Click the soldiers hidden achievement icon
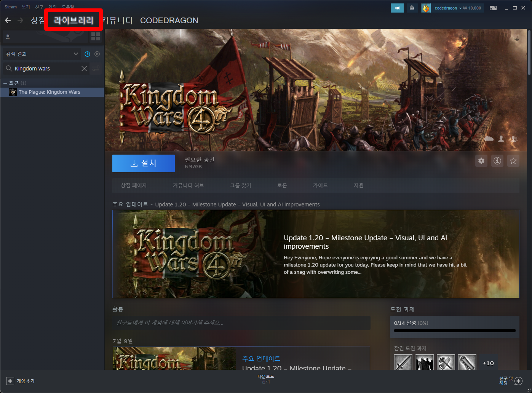 coord(425,363)
